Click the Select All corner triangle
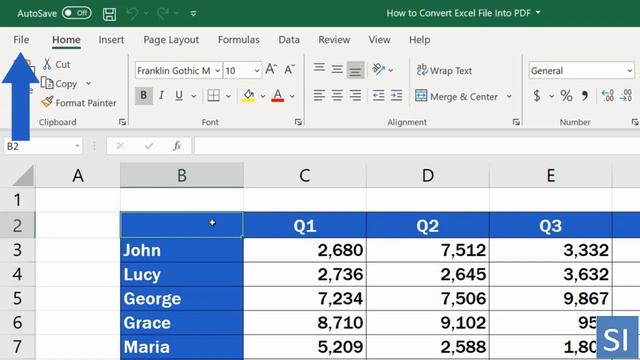The width and height of the screenshot is (640, 360). [x=22, y=176]
